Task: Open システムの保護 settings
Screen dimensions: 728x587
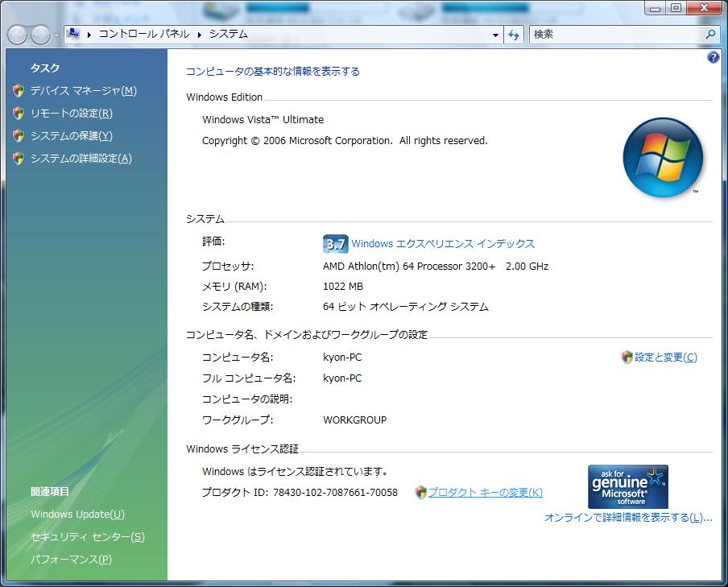Action: click(72, 136)
